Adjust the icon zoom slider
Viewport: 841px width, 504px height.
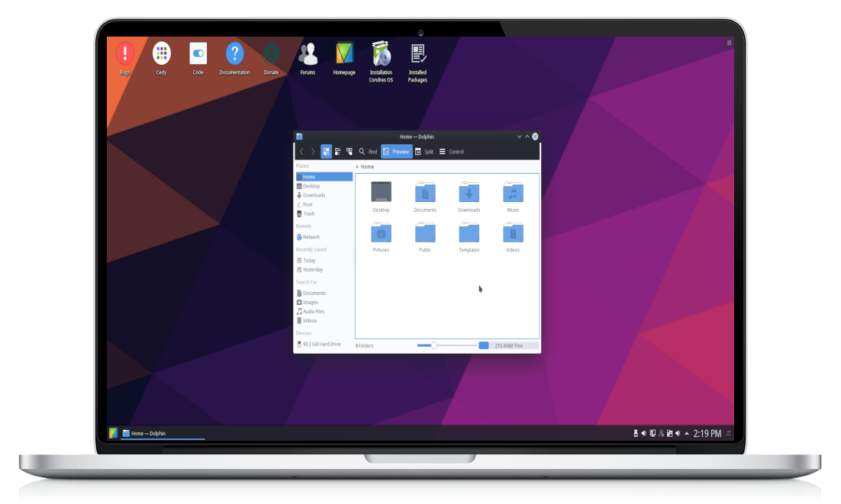tap(446, 345)
